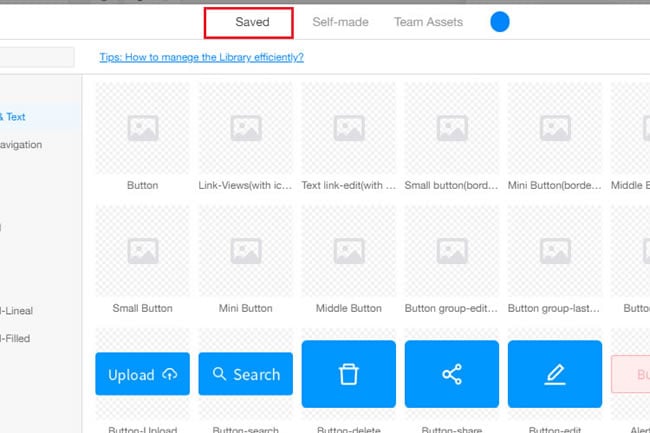Viewport: 650px width, 433px height.
Task: Click the Button-share label
Action: click(452, 429)
